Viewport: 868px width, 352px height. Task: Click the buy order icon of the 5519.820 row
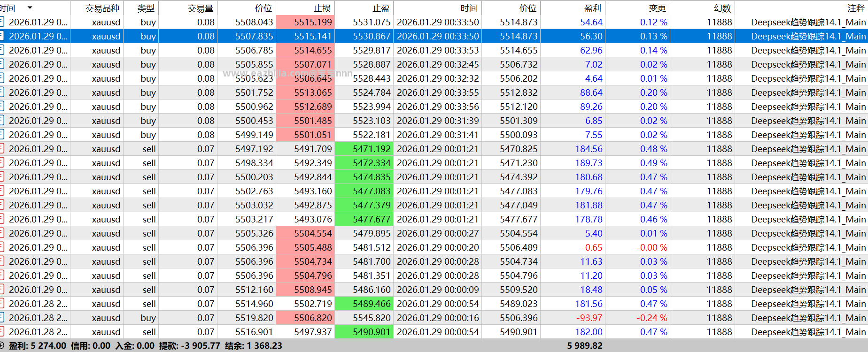coord(1,317)
